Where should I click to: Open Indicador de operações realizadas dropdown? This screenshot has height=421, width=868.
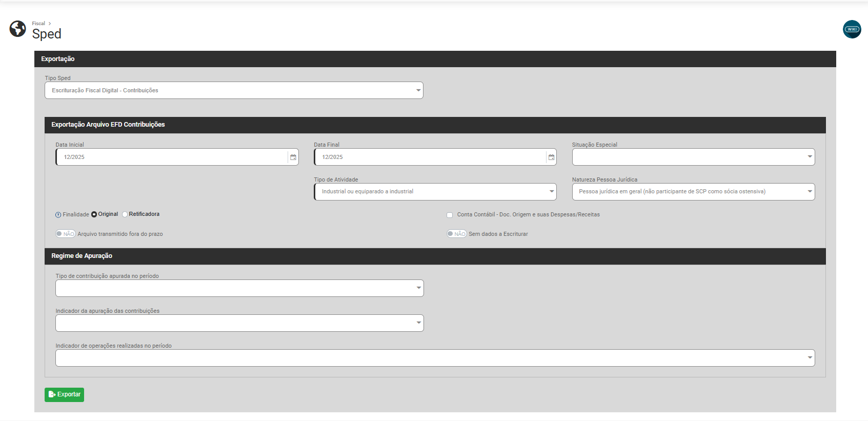(435, 358)
